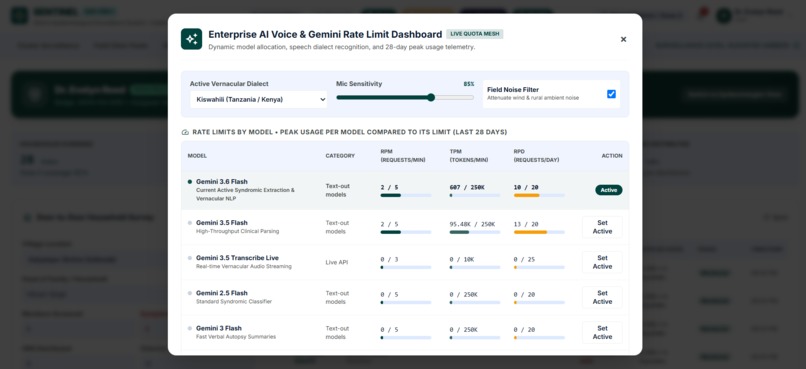Click the status dot of Gemini 3.5 Transcribe Live
The width and height of the screenshot is (806, 369).
(x=190, y=258)
